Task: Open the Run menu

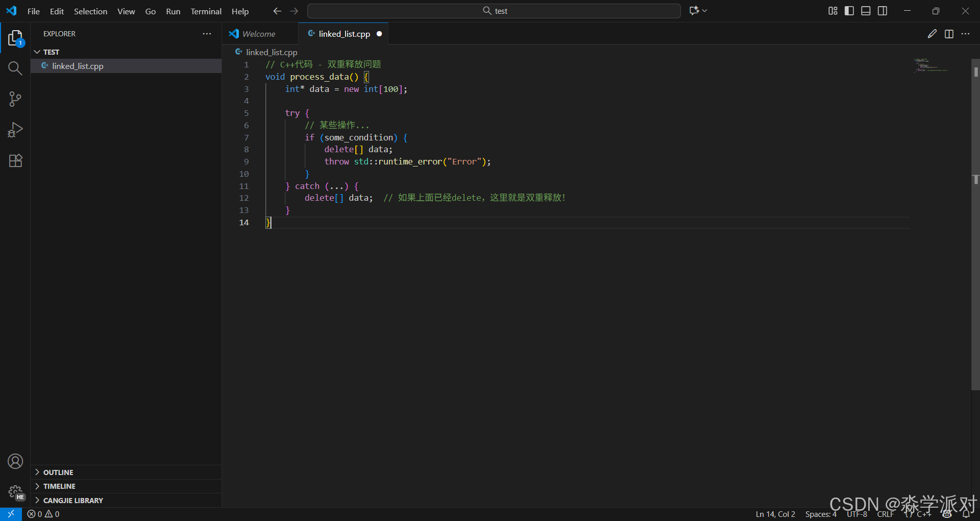Action: pyautogui.click(x=173, y=11)
